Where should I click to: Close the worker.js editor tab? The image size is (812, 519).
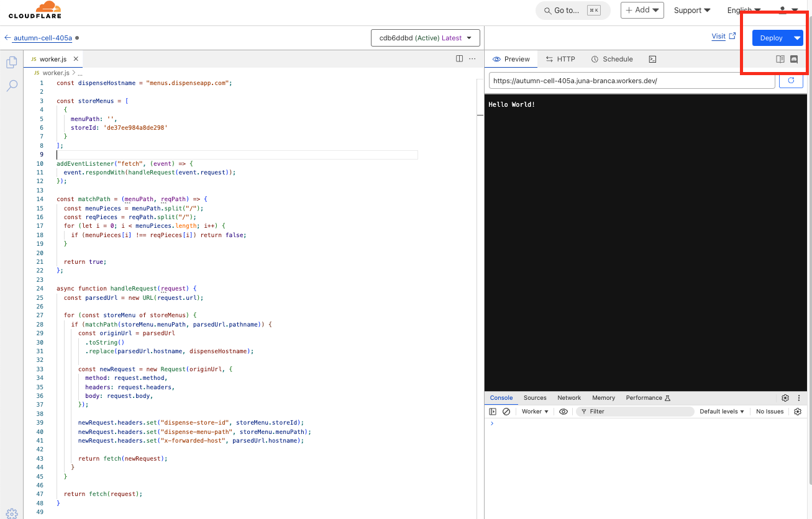point(76,59)
